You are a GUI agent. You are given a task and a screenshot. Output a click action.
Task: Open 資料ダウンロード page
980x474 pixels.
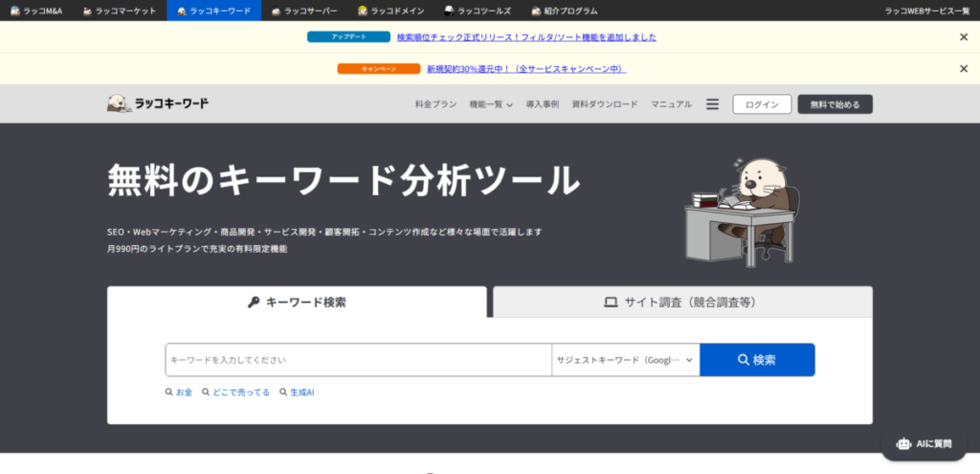[x=605, y=104]
